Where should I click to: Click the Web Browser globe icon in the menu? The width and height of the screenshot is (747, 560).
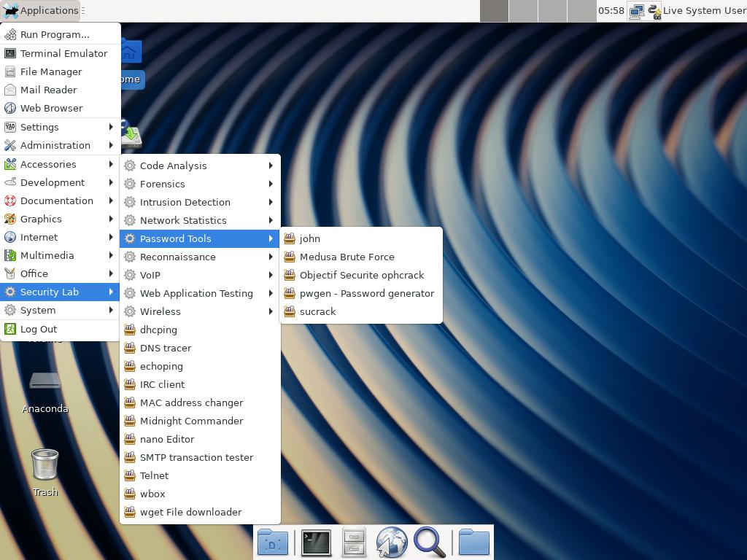click(x=10, y=108)
